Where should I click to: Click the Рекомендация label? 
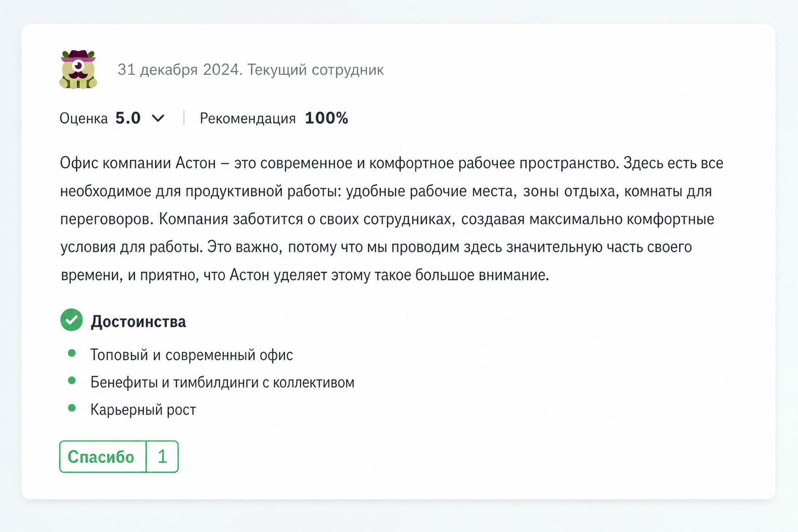(248, 118)
